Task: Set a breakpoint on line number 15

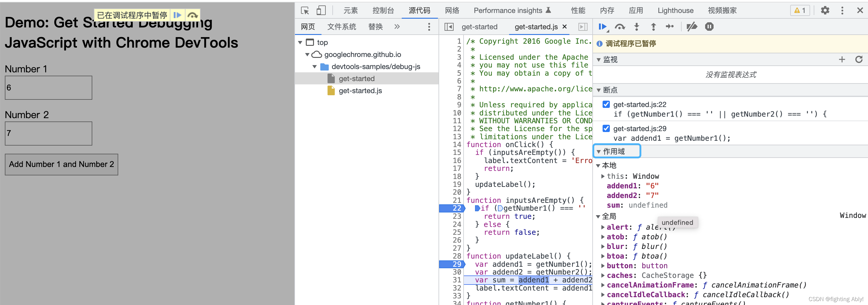Action: click(457, 152)
